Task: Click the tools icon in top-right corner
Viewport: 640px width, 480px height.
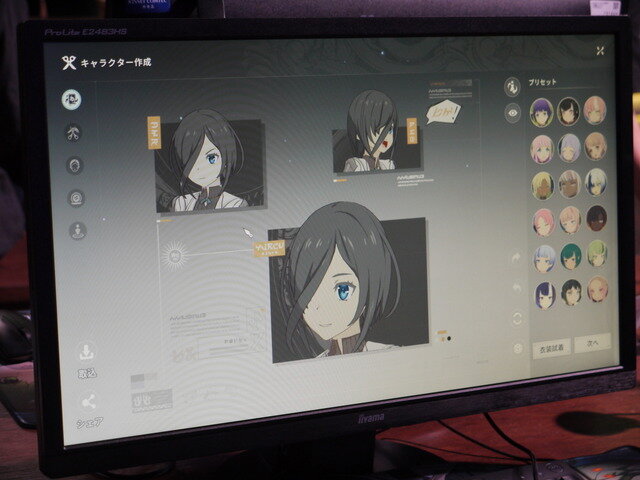Action: click(599, 50)
